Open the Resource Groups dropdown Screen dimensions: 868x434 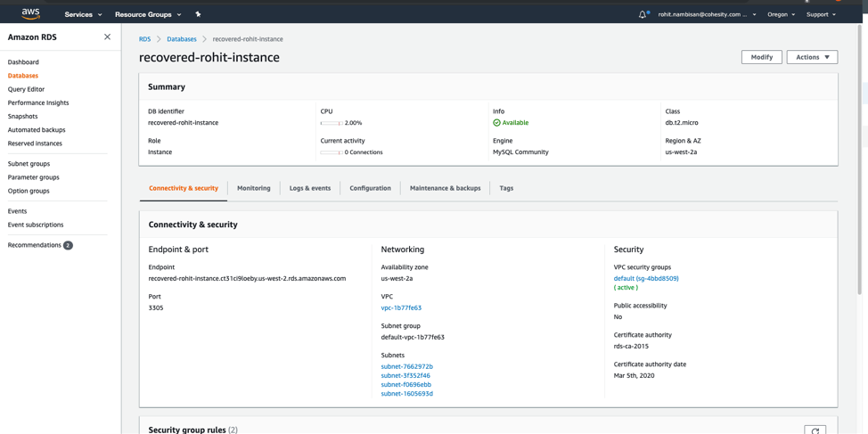(147, 14)
